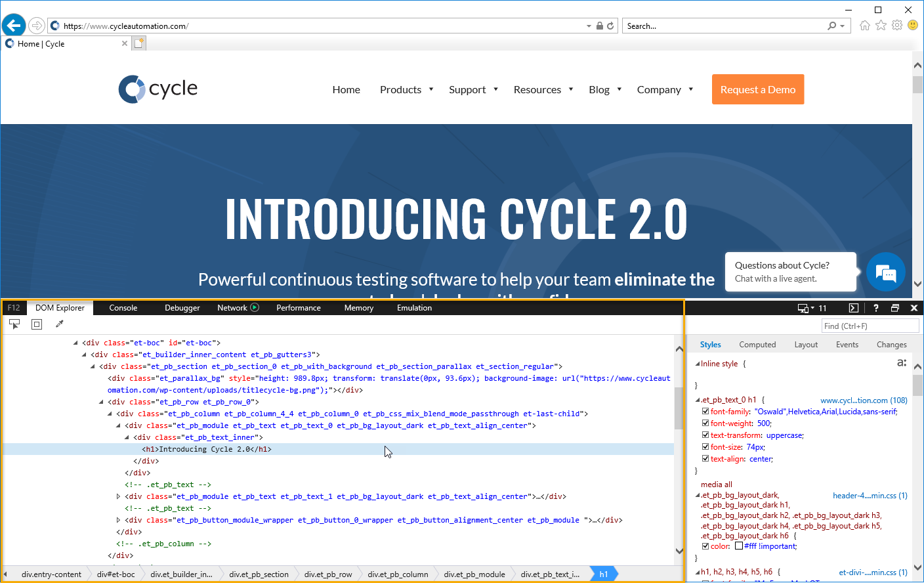Collapse the Inline style rule
The image size is (924, 583).
coord(698,364)
